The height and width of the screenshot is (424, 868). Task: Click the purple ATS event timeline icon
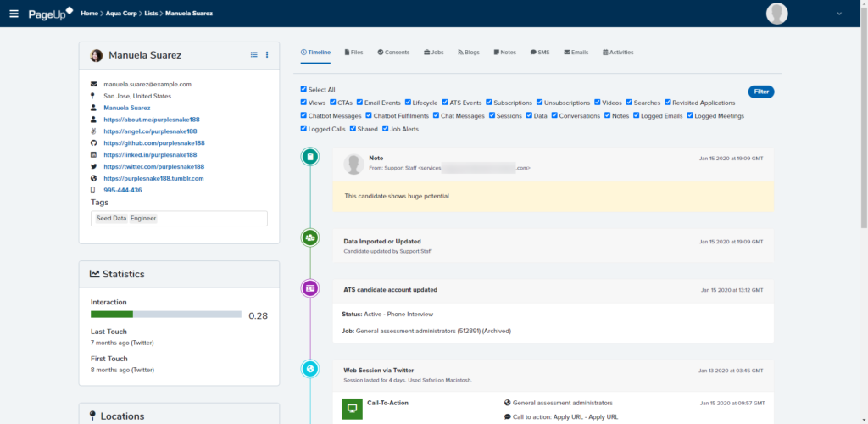310,288
